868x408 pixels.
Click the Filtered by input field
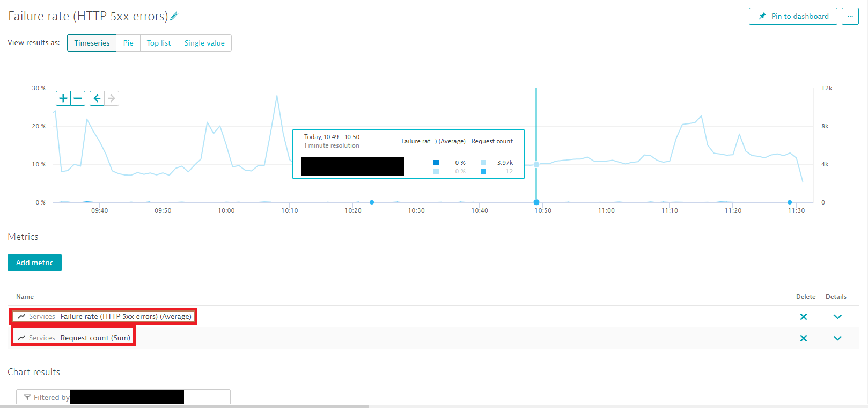tap(207, 397)
